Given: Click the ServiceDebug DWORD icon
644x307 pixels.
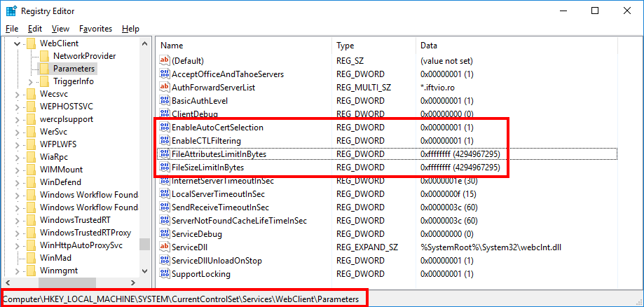Looking at the screenshot, I should [165, 234].
